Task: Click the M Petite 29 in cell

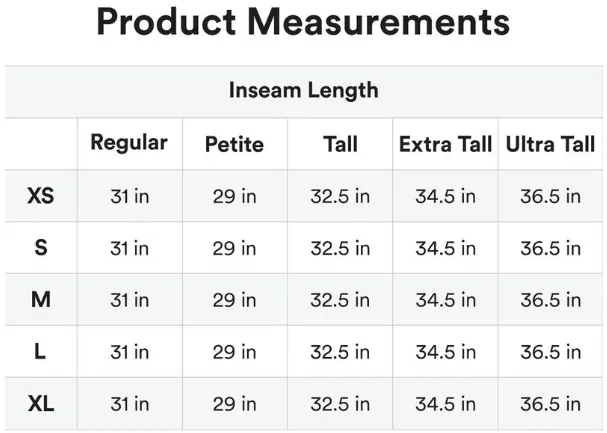Action: (234, 300)
